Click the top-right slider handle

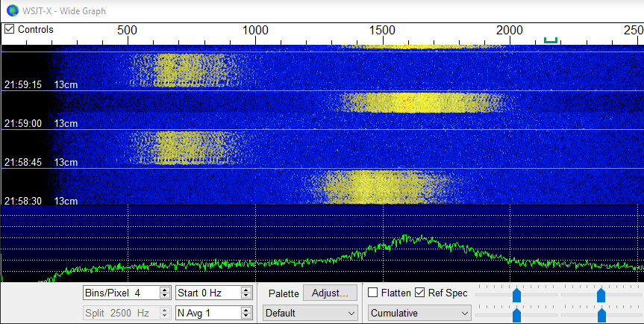pos(601,296)
